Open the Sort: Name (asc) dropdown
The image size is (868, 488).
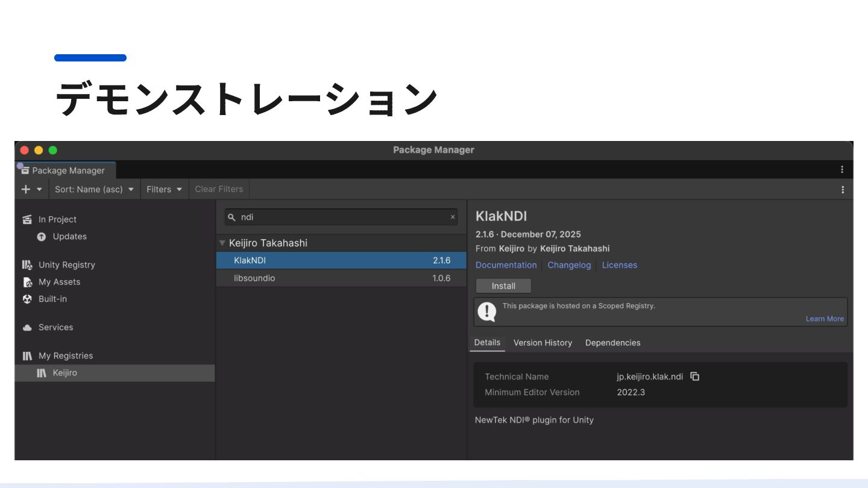(x=95, y=189)
